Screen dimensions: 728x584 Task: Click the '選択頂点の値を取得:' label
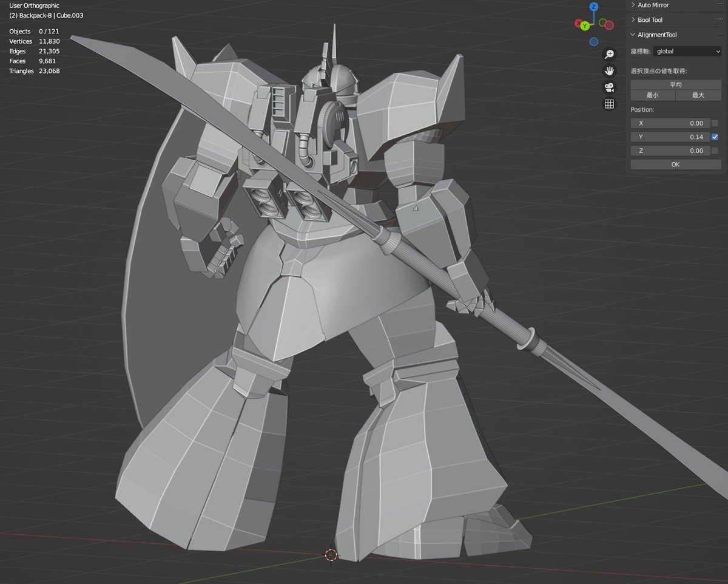(658, 71)
